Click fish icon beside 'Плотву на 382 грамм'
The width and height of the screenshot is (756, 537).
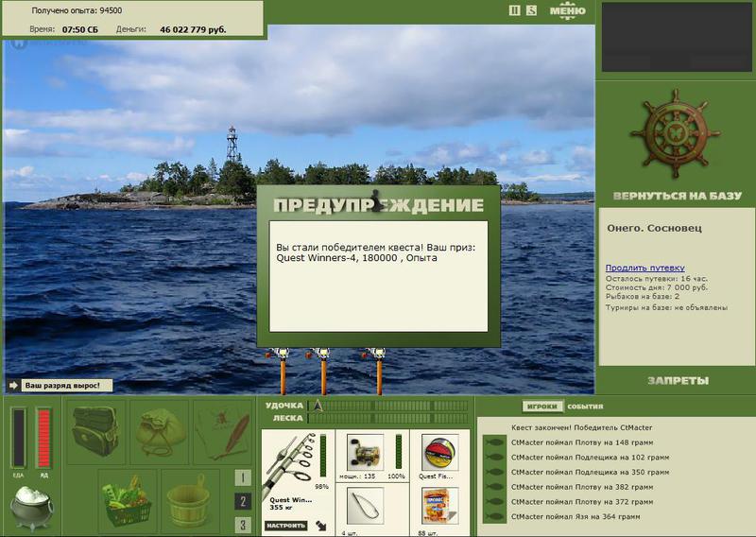point(493,487)
